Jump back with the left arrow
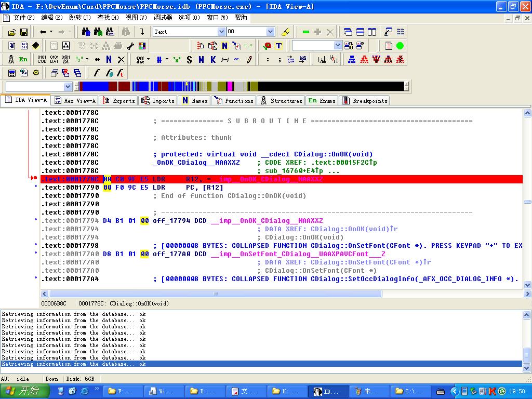 click(x=43, y=32)
